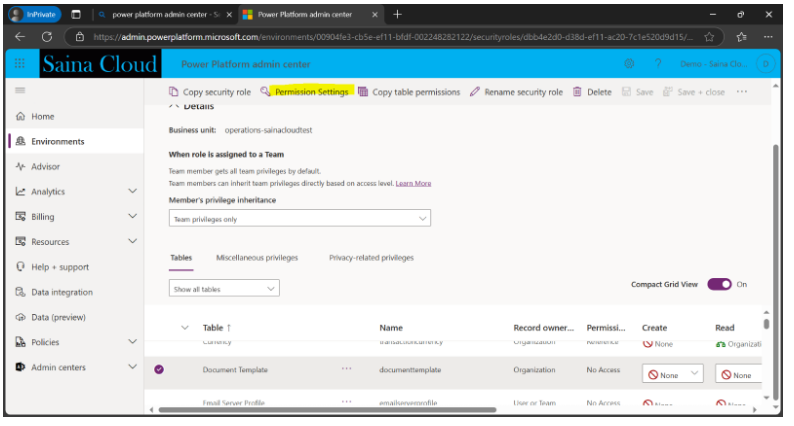The height and width of the screenshot is (426, 794).
Task: Open Email Server Profile row ellipsis menu
Action: tap(346, 401)
